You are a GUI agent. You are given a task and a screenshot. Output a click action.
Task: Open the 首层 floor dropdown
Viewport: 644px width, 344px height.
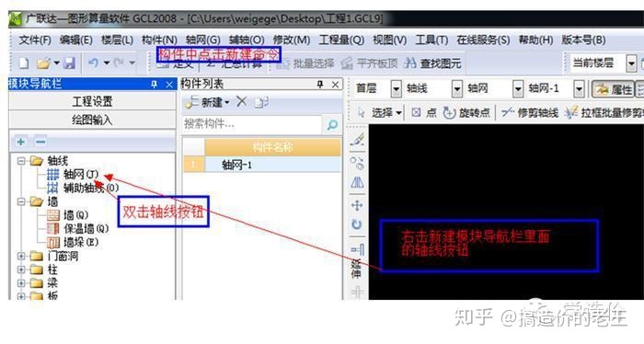(x=396, y=89)
